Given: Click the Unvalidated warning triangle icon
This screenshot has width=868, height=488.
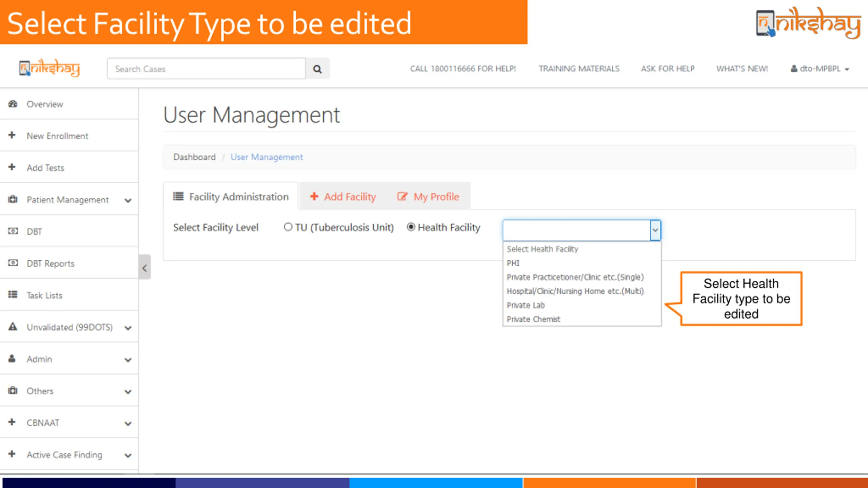Looking at the screenshot, I should tap(13, 327).
